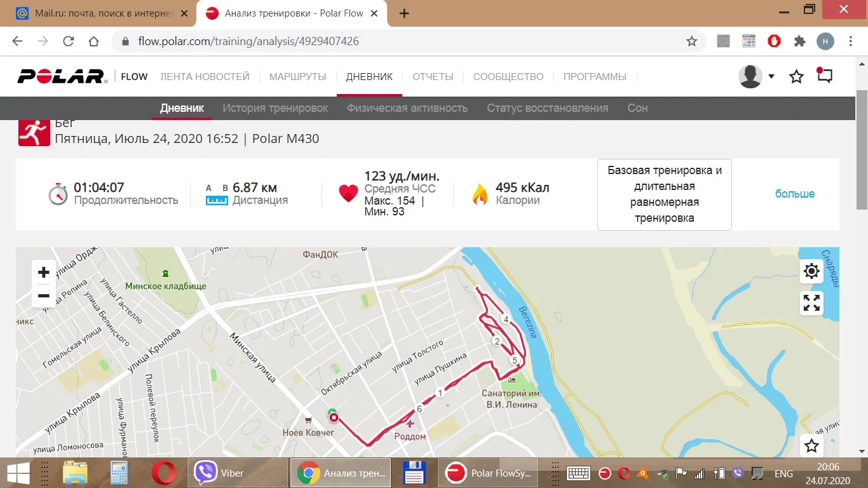Open Chrome extensions puzzle icon
This screenshot has height=488, width=868.
[800, 41]
